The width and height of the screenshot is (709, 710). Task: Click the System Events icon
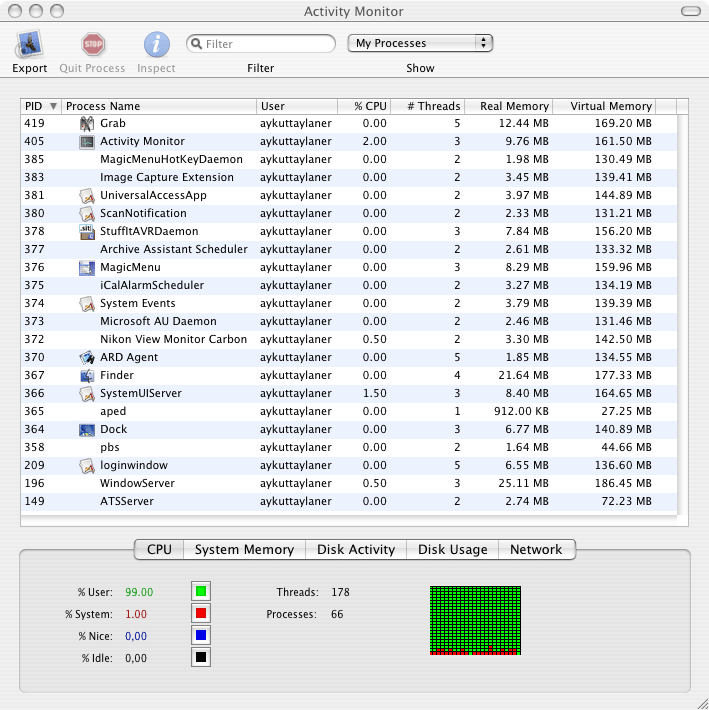(86, 303)
